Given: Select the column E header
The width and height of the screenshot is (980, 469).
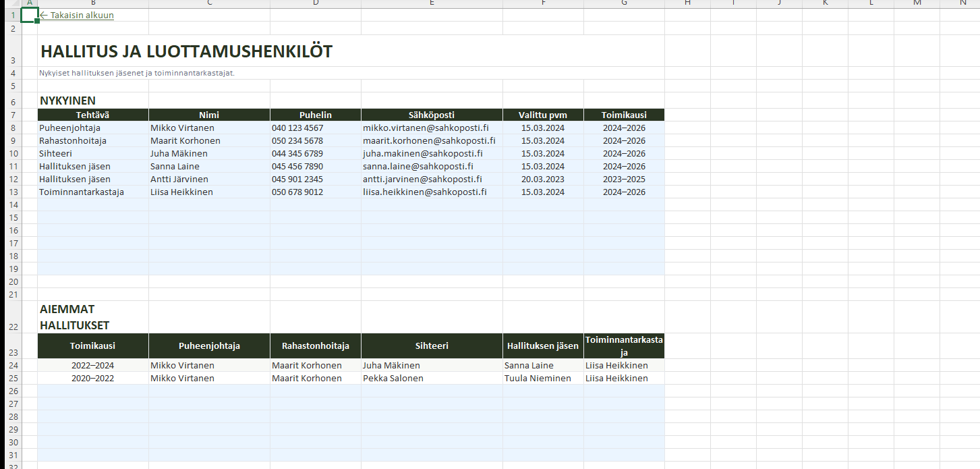Looking at the screenshot, I should coord(432,3).
